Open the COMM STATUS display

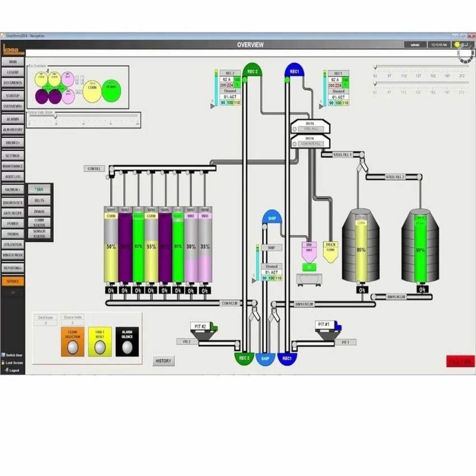[x=39, y=222]
